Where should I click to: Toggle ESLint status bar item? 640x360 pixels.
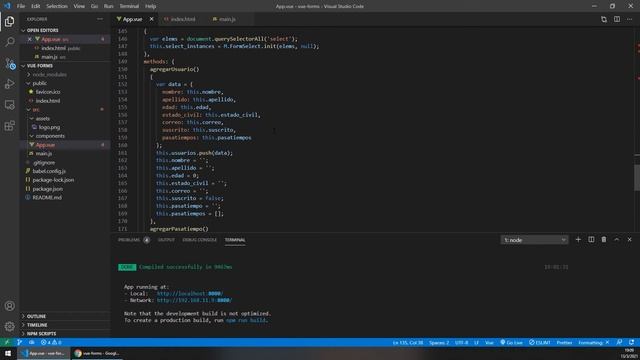[x=540, y=342]
